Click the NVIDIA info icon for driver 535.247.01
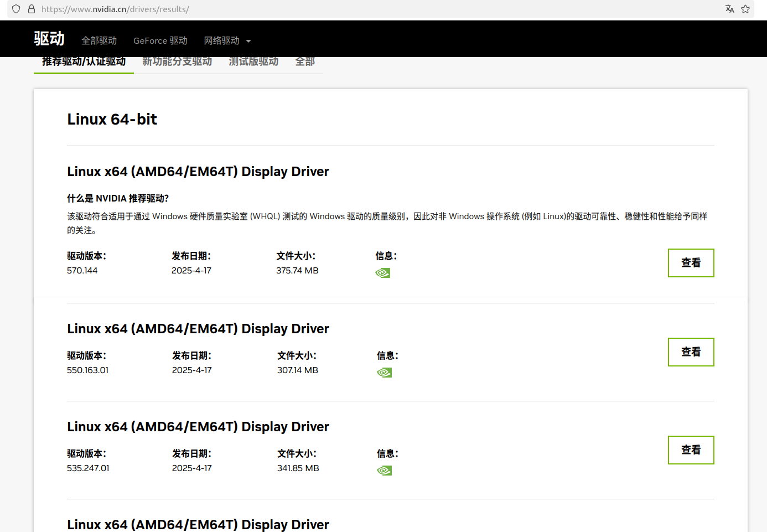This screenshot has height=532, width=767. click(x=384, y=471)
